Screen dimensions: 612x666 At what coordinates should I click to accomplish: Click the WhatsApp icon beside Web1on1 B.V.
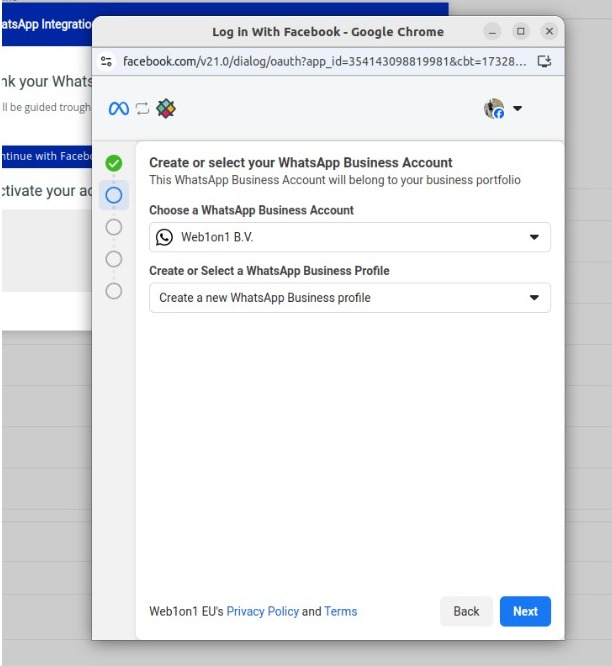coord(165,238)
